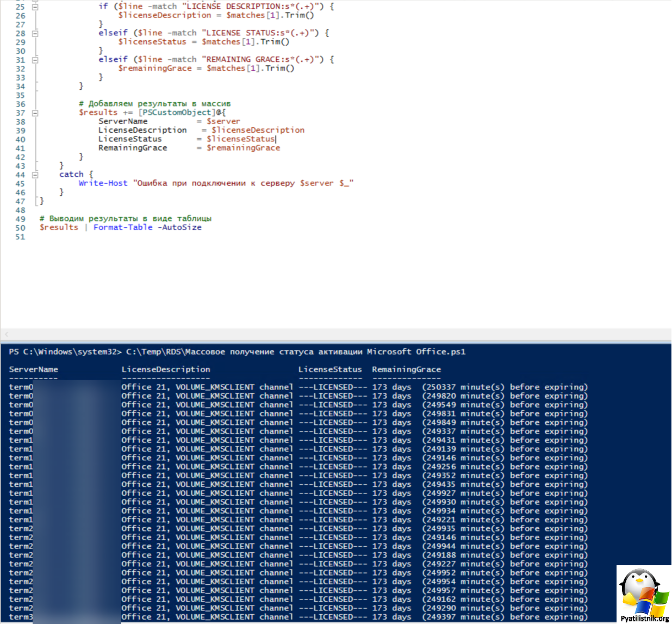
Task: Click the script path "Microsoft Office.ps1" in the console
Action: 416,352
